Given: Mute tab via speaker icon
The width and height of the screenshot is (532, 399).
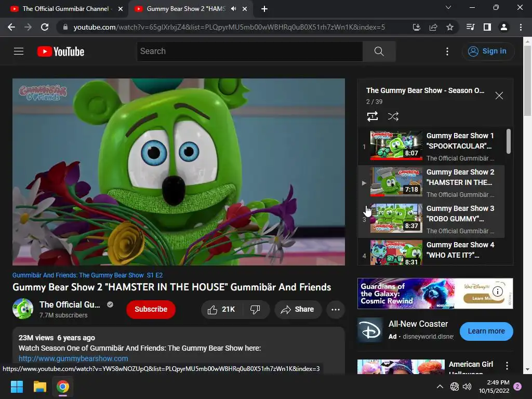Looking at the screenshot, I should 233,9.
